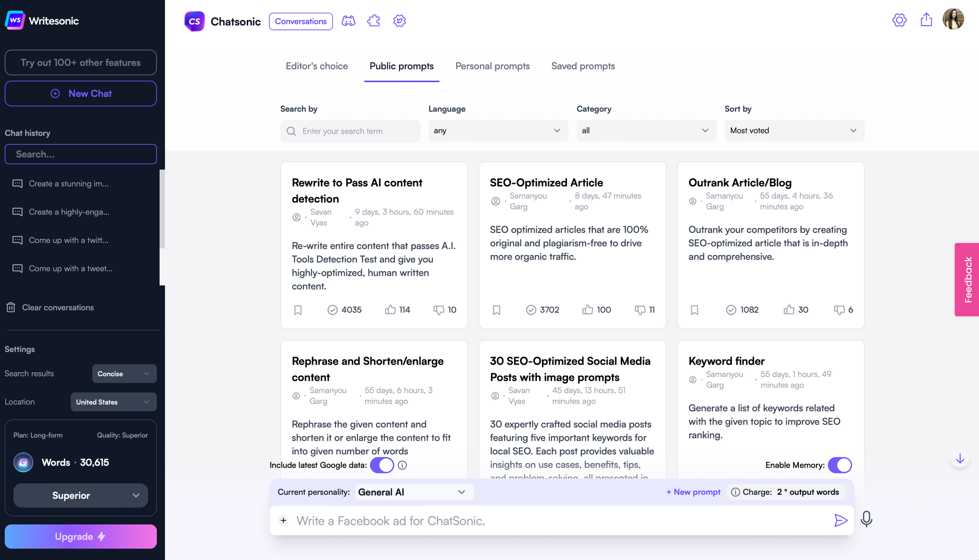Toggle Include latest Google data switch
The width and height of the screenshot is (979, 560).
coord(381,465)
